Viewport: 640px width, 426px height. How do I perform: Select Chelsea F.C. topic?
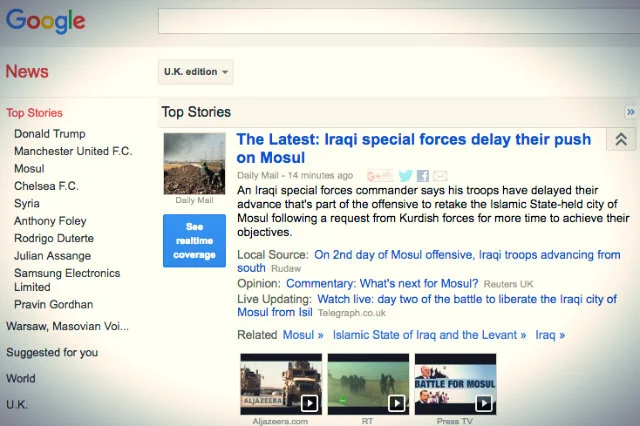point(46,186)
